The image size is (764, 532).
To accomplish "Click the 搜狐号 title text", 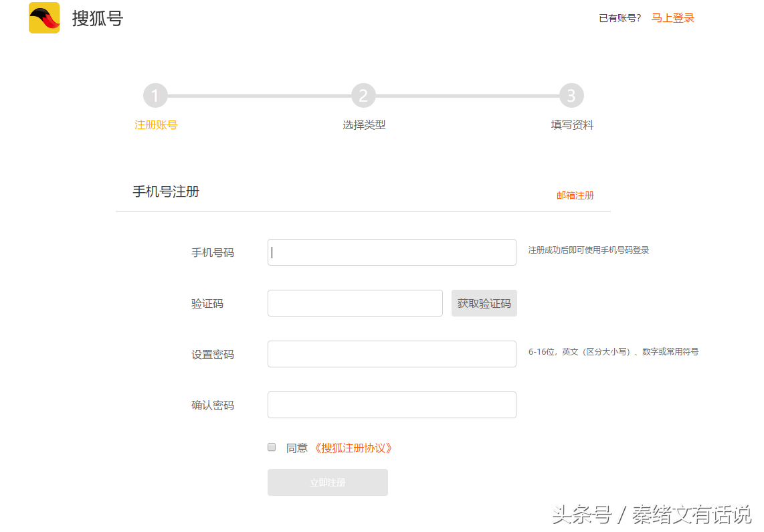I will [x=98, y=19].
